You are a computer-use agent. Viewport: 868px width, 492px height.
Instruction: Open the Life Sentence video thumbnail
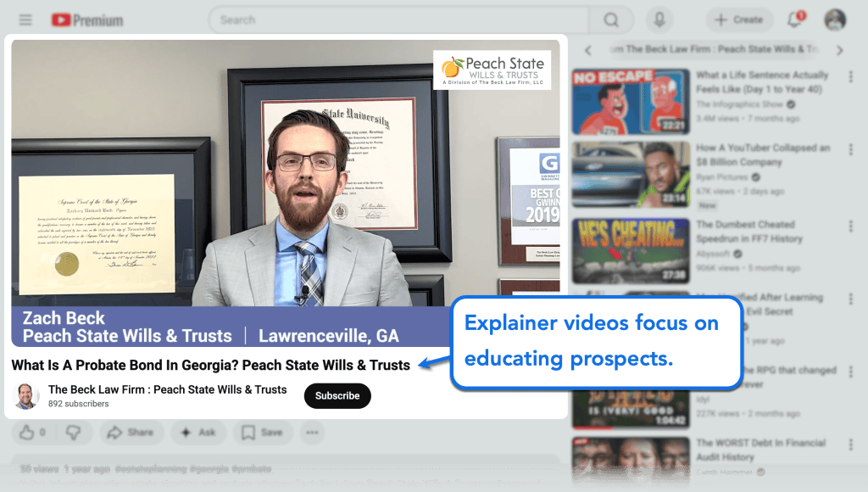pyautogui.click(x=631, y=102)
